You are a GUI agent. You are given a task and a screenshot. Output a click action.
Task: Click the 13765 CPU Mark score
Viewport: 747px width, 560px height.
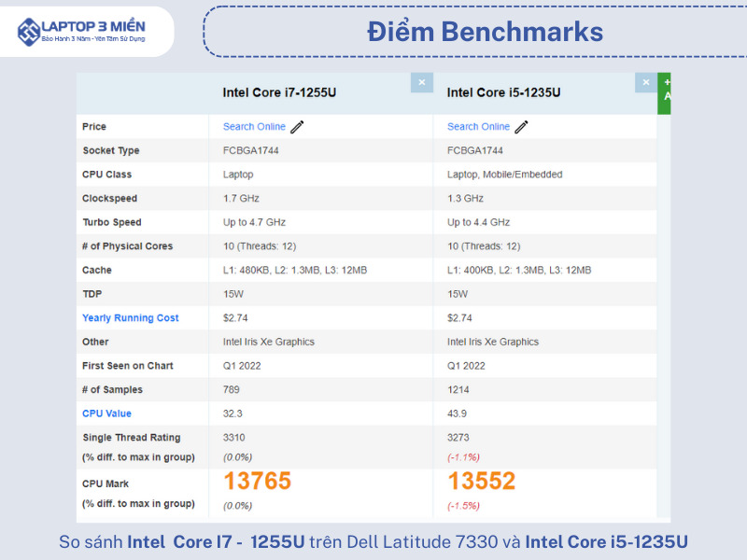click(258, 482)
